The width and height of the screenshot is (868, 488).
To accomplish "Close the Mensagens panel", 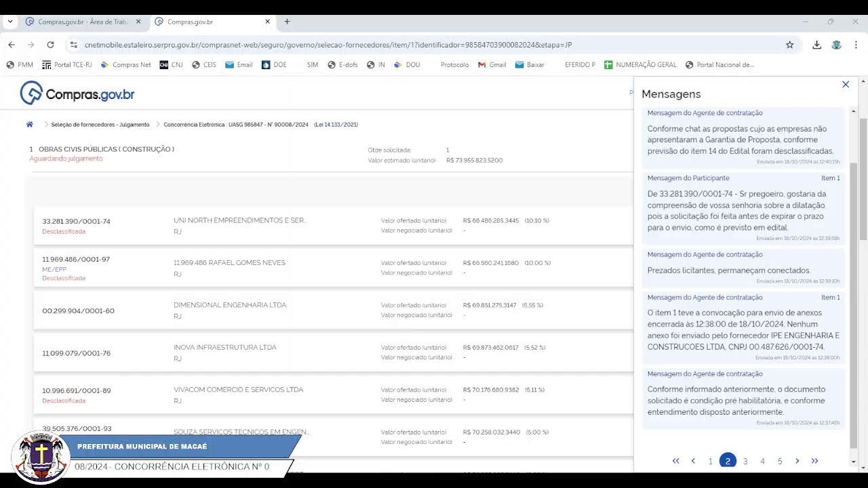I will (846, 85).
